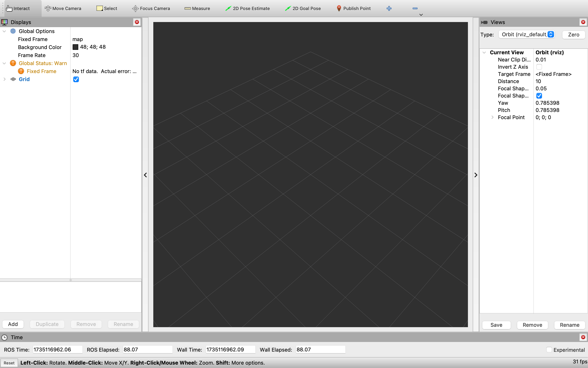Click the Wall Elapsed field
Screen dimensions: 588x368
point(321,350)
